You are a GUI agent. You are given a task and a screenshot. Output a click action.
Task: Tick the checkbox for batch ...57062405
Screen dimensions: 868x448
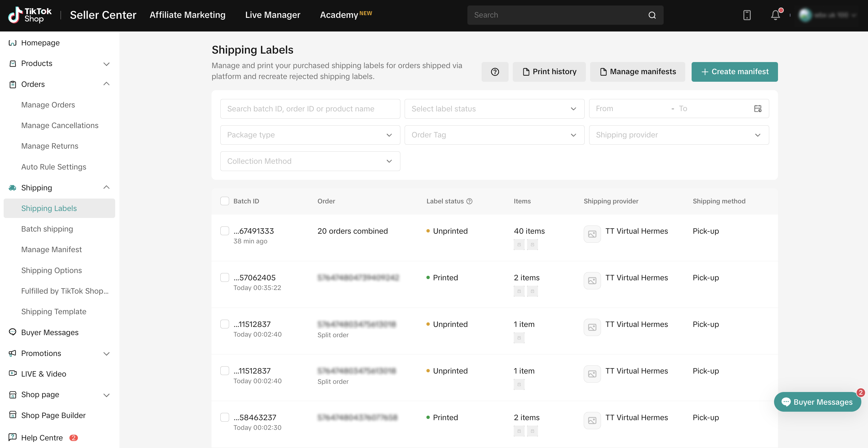tap(224, 277)
